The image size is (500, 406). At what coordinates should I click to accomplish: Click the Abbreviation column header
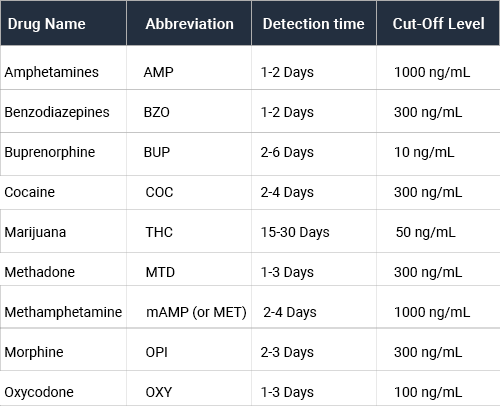coord(189,23)
